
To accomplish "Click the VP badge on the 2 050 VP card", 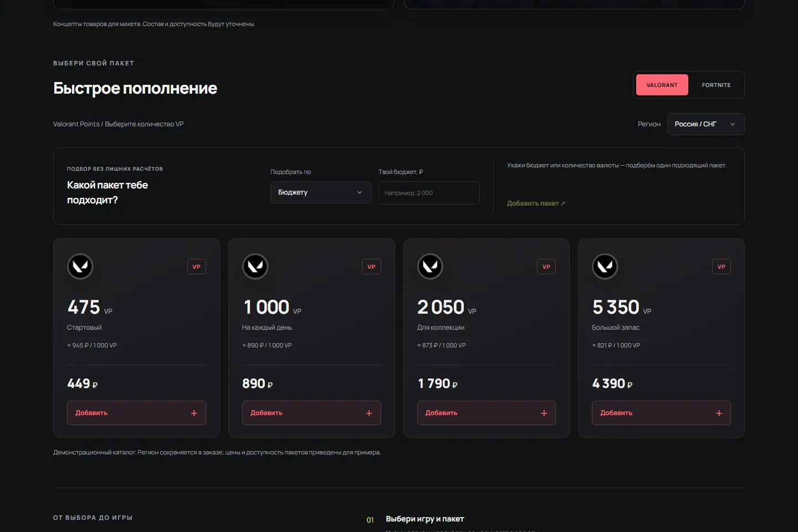I will pyautogui.click(x=546, y=267).
